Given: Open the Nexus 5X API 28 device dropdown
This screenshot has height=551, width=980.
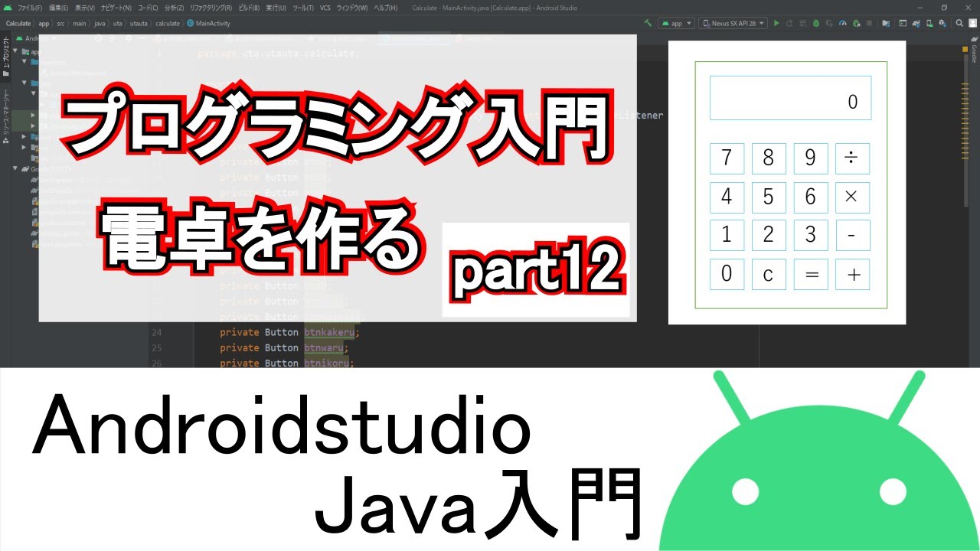Looking at the screenshot, I should coord(733,23).
